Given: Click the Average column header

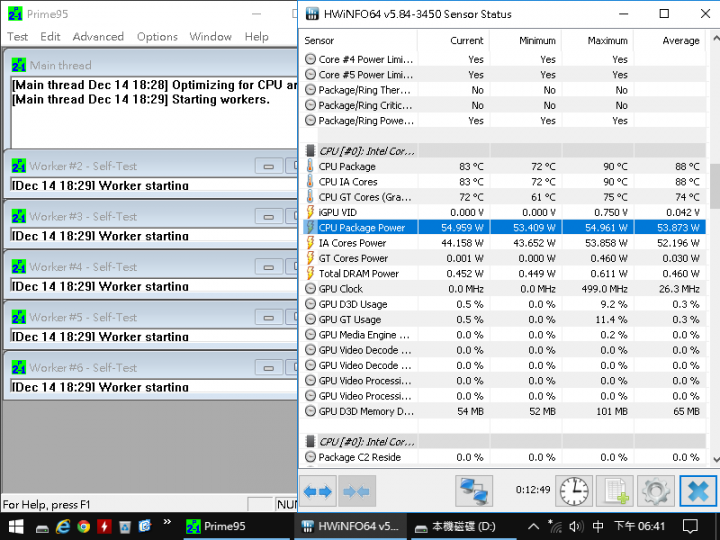Looking at the screenshot, I should [670, 40].
